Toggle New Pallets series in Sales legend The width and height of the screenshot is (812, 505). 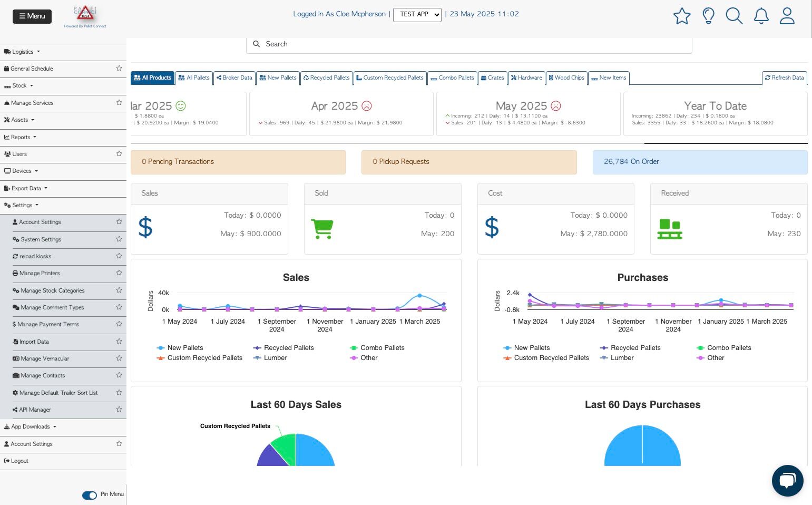[180, 348]
